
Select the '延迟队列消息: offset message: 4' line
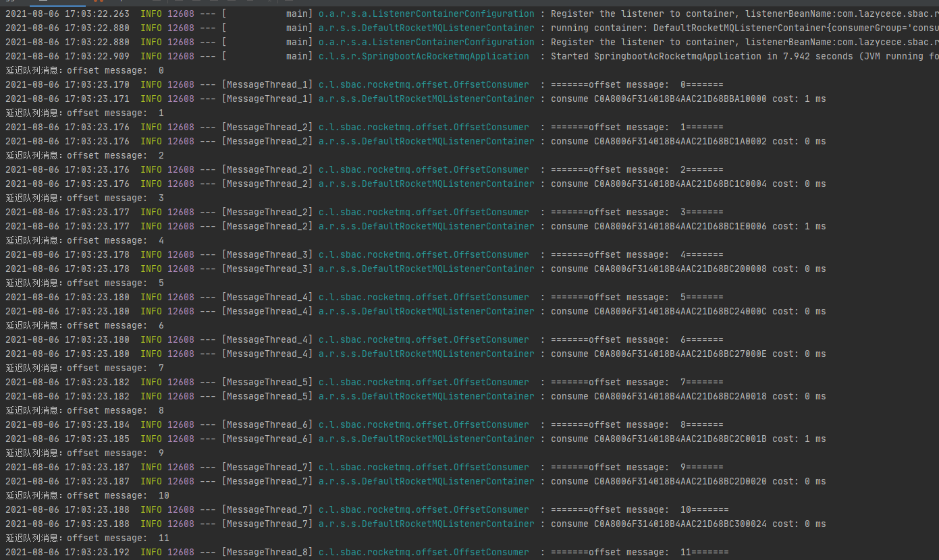85,240
